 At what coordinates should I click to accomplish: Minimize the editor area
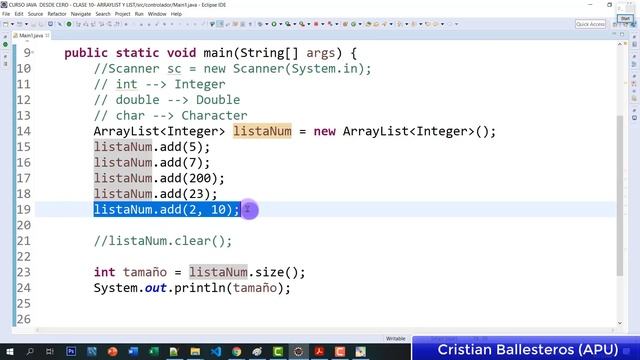coord(614,34)
